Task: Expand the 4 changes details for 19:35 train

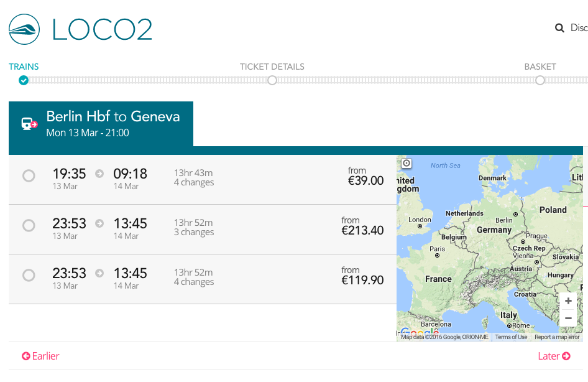Action: click(x=194, y=182)
